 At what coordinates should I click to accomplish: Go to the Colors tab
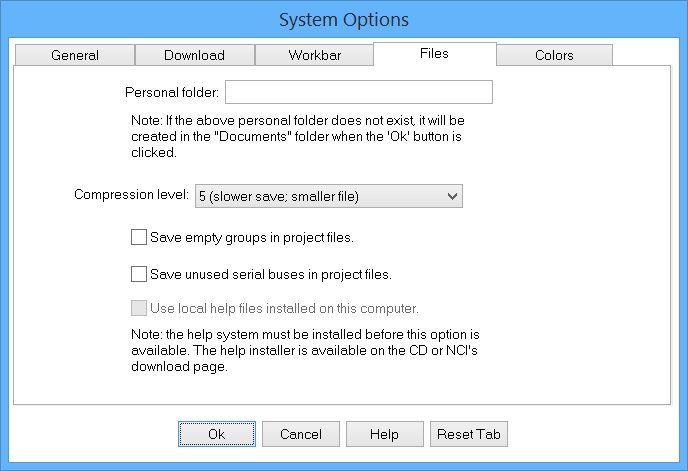point(554,55)
